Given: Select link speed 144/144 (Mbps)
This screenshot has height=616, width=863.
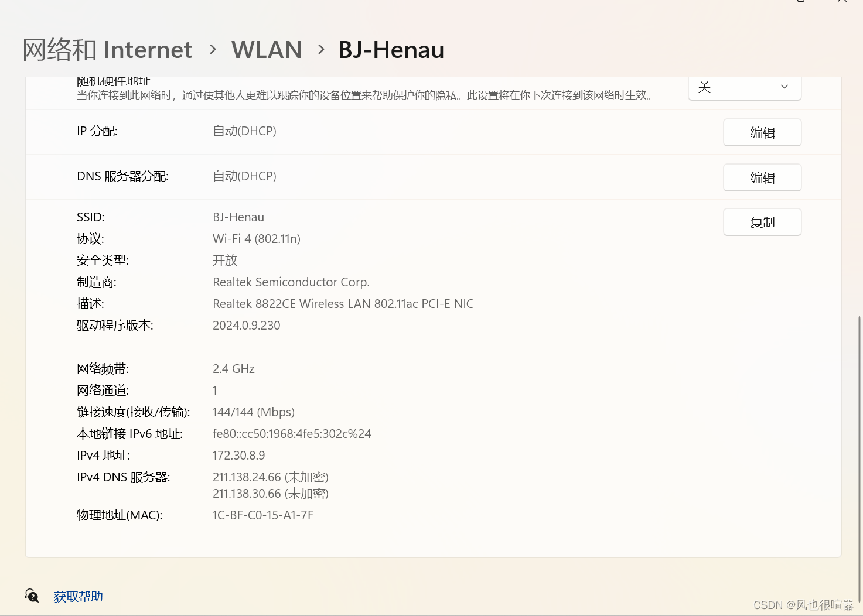Looking at the screenshot, I should [x=254, y=412].
